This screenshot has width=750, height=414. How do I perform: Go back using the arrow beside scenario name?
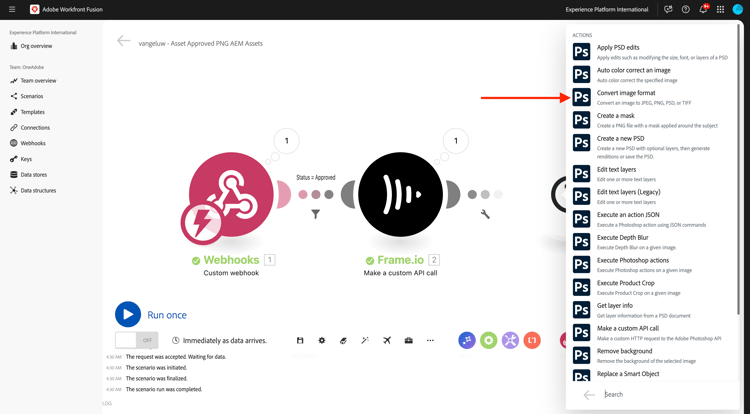pyautogui.click(x=123, y=41)
